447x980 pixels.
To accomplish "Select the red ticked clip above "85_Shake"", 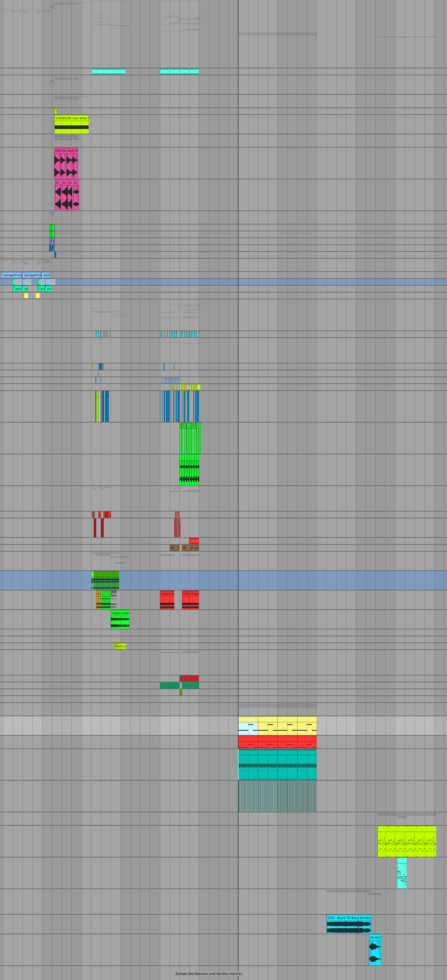I will pos(194,541).
